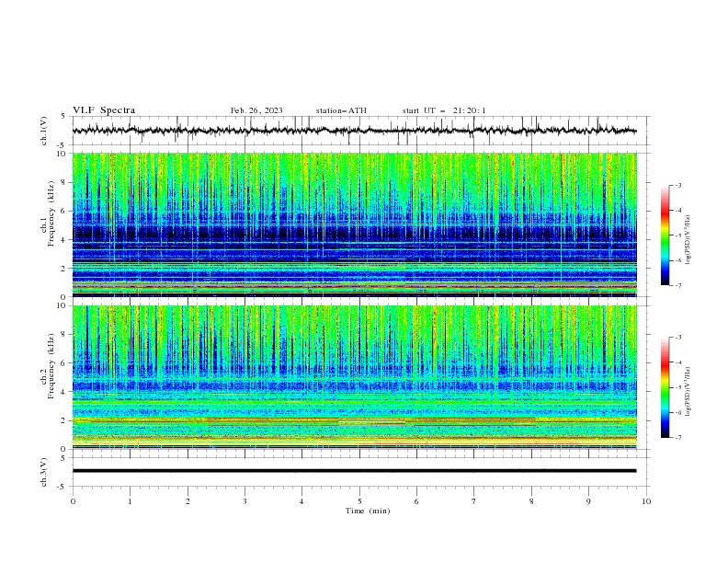Click the ch.1 "Frequency (kHz)" axis label
Screen dimensions: 728x563
coord(51,214)
